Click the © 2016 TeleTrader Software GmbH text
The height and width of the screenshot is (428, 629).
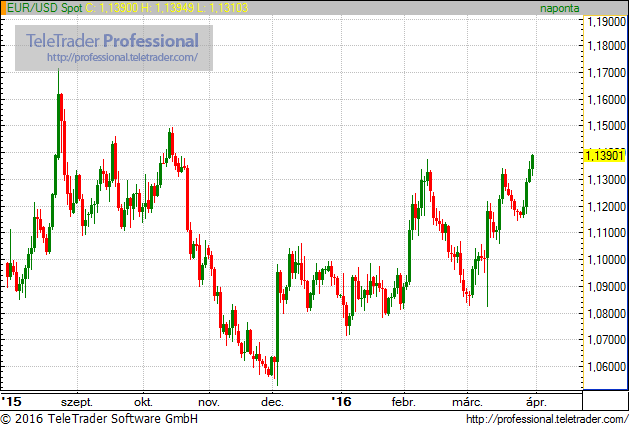(x=99, y=419)
